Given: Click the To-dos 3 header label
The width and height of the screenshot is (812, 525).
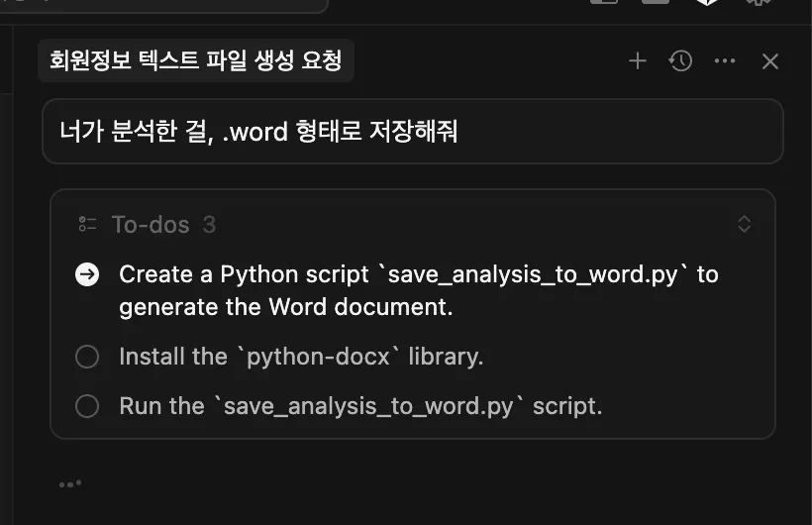Looking at the screenshot, I should 163,225.
